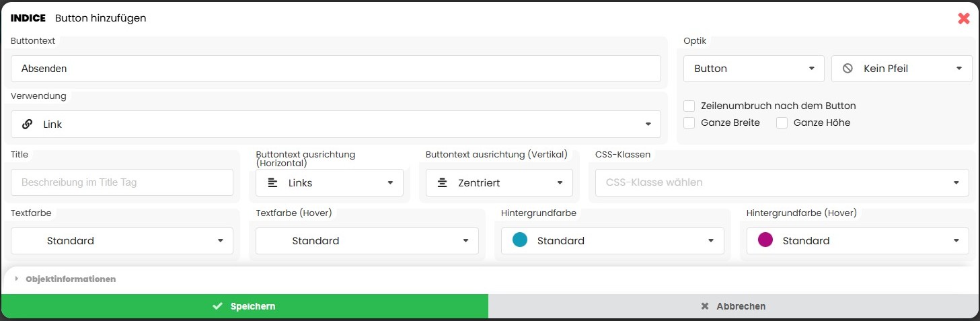The image size is (980, 321).
Task: Open the Textfarbe (Hover) dropdown
Action: 367,241
